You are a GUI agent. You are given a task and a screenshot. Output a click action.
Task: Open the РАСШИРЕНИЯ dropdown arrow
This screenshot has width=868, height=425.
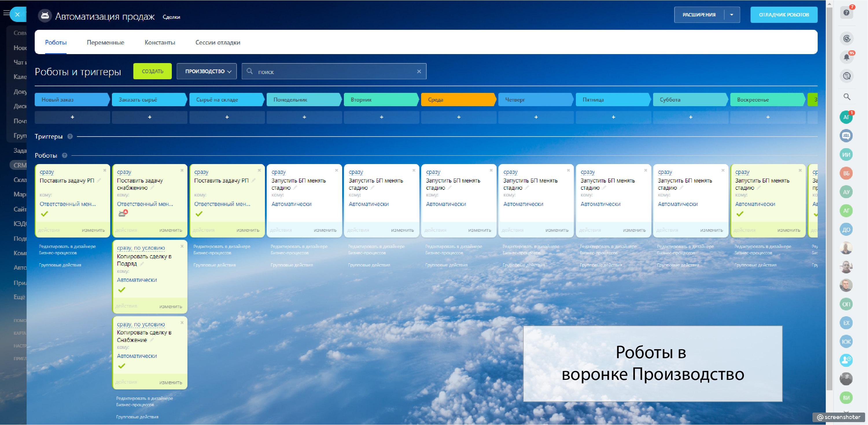[x=731, y=15]
